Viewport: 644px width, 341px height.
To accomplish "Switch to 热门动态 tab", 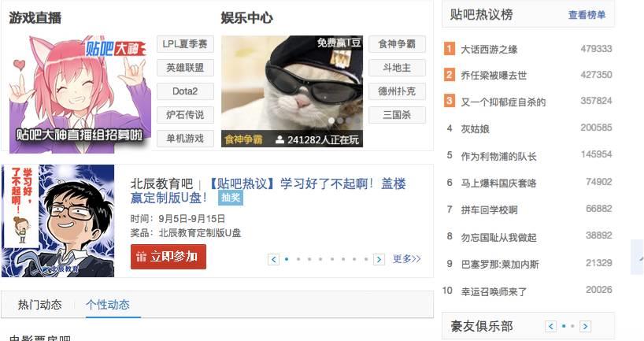I will click(40, 305).
